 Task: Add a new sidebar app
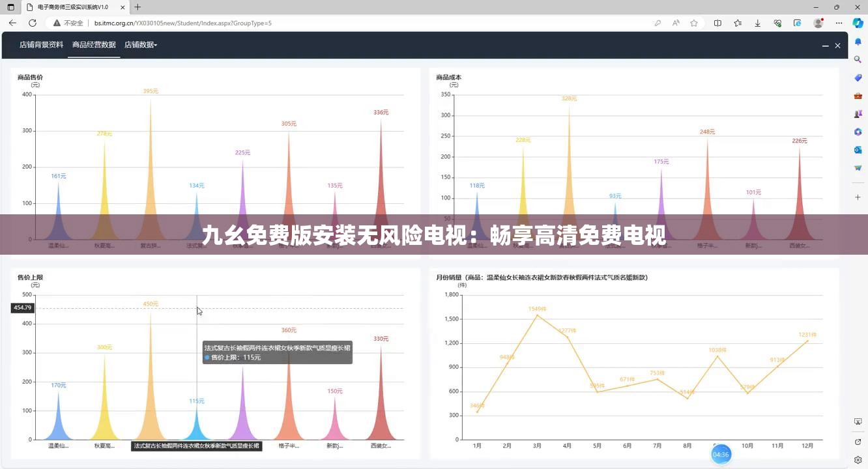858,197
